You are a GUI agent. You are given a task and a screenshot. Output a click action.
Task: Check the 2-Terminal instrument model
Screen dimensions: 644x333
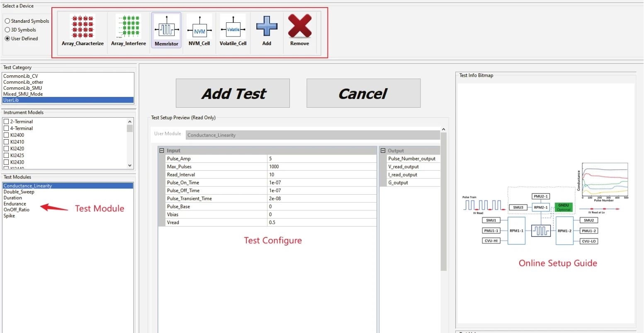6,122
